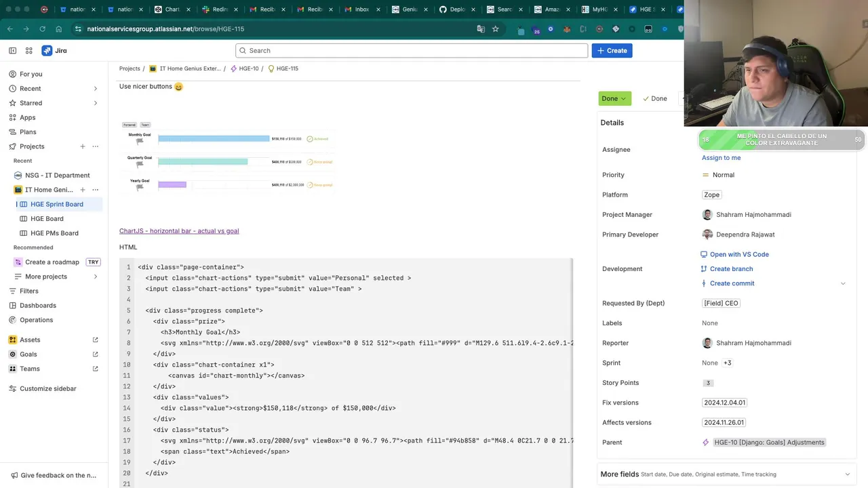The image size is (868, 488).
Task: Edit the Story Points value 3
Action: point(708,383)
